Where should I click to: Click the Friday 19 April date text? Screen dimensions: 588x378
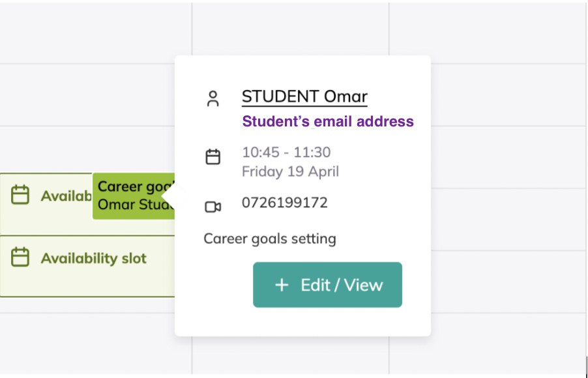pos(290,172)
